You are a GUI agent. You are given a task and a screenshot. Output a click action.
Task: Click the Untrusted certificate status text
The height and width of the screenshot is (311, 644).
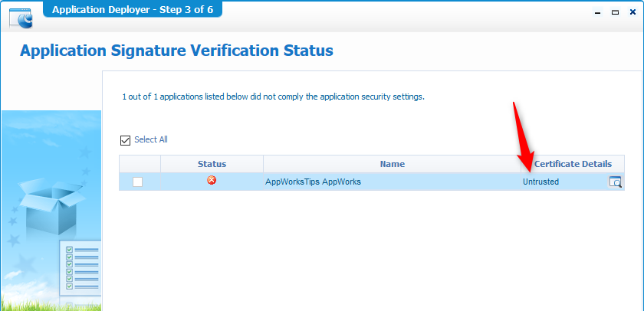pos(540,182)
